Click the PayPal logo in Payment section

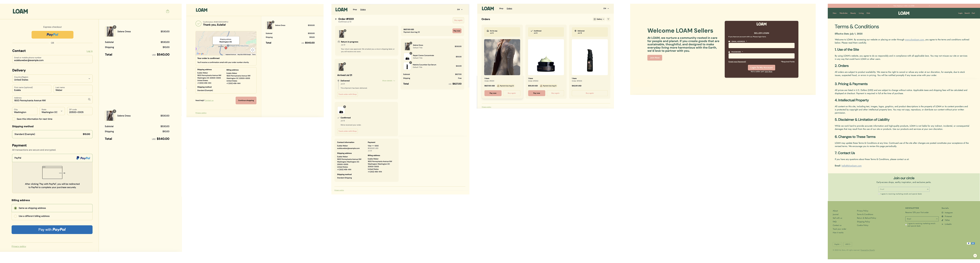[83, 158]
